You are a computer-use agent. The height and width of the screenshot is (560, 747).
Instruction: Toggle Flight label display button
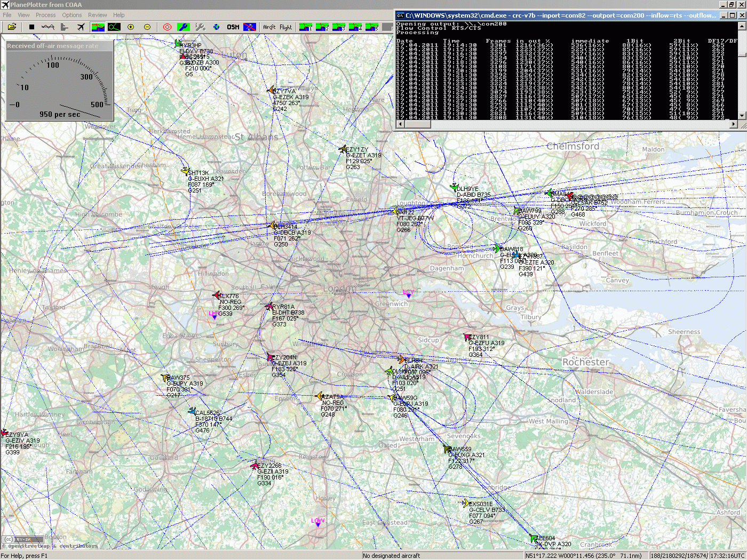point(286,27)
